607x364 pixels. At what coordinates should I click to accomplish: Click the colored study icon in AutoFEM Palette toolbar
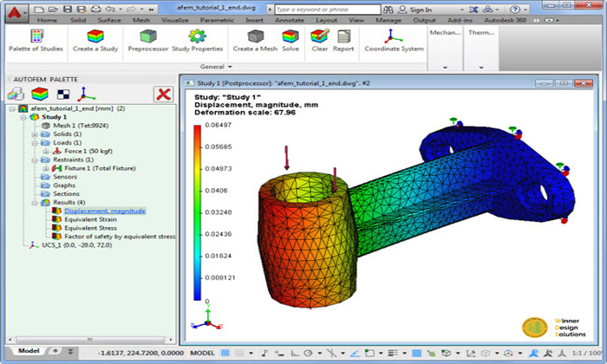(x=40, y=94)
